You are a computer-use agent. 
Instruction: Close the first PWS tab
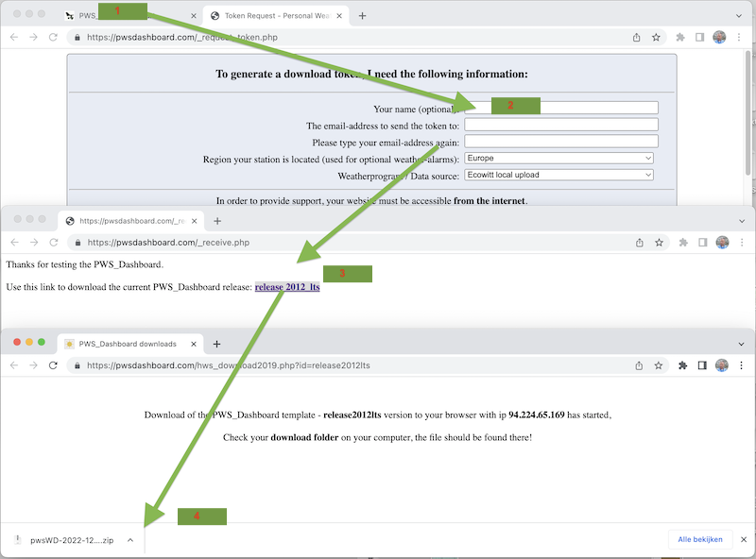(194, 16)
